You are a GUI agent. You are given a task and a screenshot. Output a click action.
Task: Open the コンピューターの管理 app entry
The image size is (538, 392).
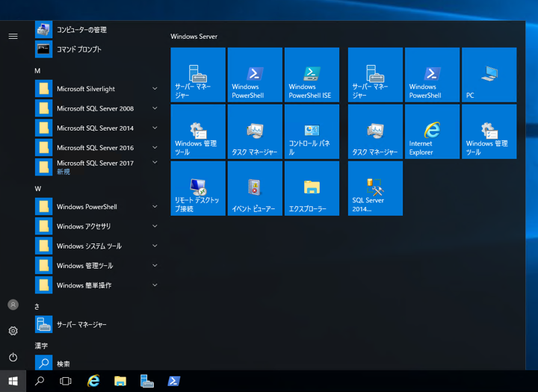tap(96, 30)
